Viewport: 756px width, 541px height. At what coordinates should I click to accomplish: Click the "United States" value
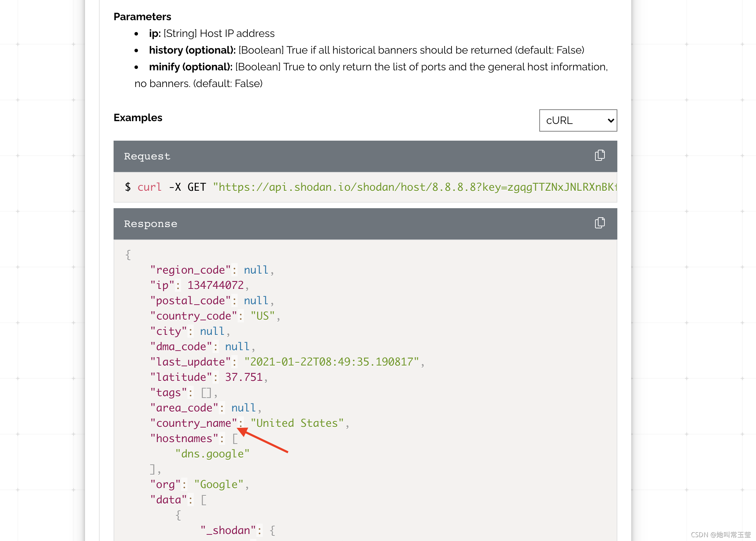click(297, 423)
